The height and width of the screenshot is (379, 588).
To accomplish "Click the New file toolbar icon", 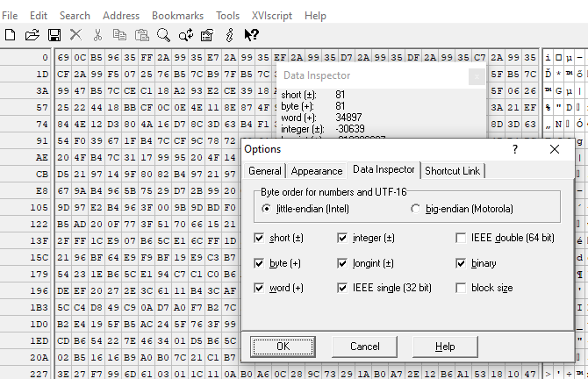I will tap(11, 35).
